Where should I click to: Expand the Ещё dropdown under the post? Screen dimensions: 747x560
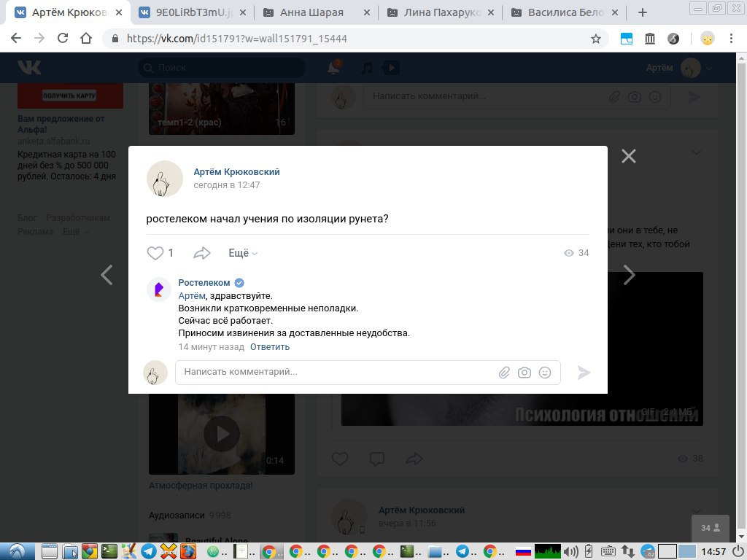pos(243,253)
